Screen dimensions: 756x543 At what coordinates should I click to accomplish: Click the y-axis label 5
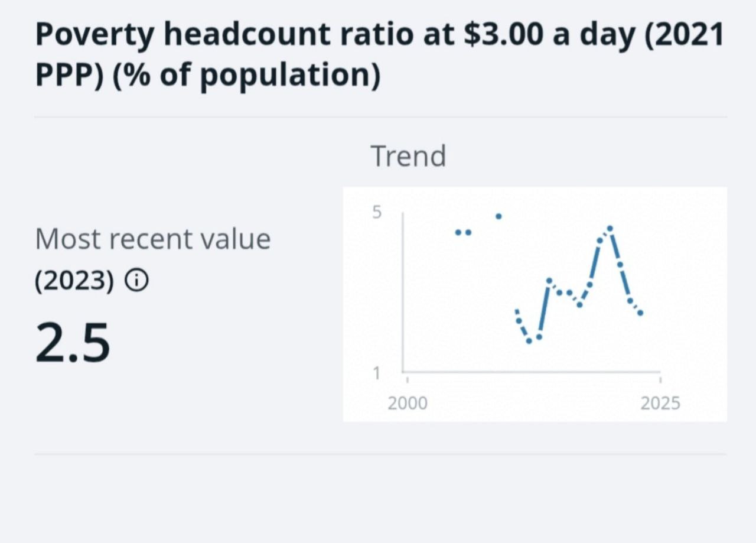(x=377, y=212)
